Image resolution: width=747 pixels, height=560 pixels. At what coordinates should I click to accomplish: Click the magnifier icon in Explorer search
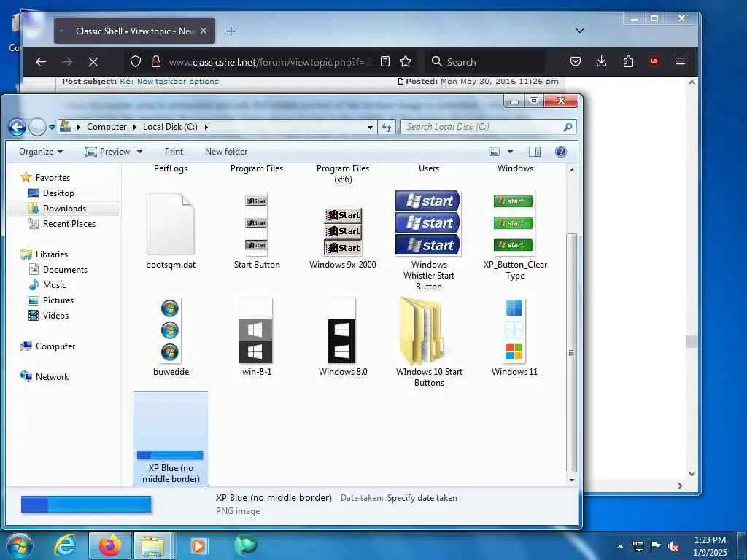[568, 127]
